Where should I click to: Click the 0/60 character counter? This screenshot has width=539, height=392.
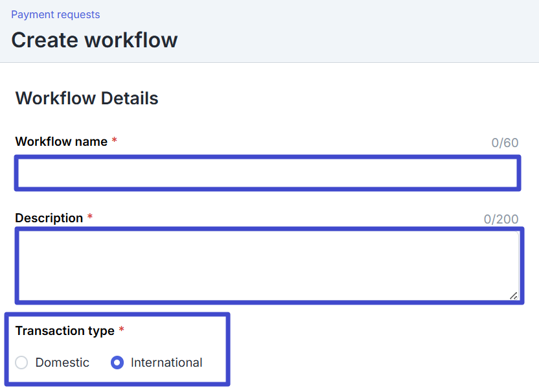[505, 143]
